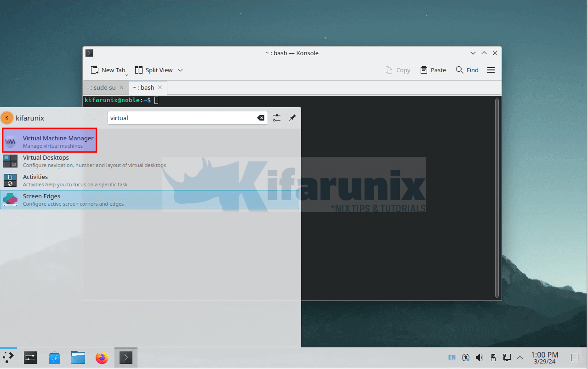
Task: Open Dolphin file manager from taskbar
Action: 78,357
